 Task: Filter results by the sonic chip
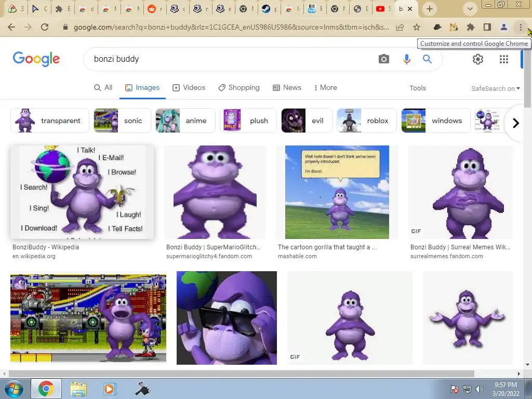122,121
